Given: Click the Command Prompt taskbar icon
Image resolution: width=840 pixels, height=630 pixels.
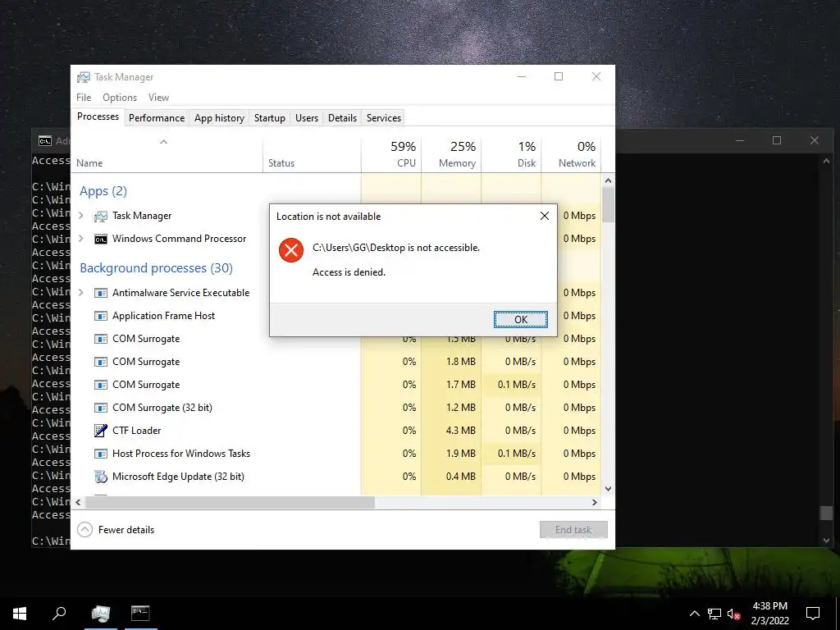Looking at the screenshot, I should click(x=140, y=613).
